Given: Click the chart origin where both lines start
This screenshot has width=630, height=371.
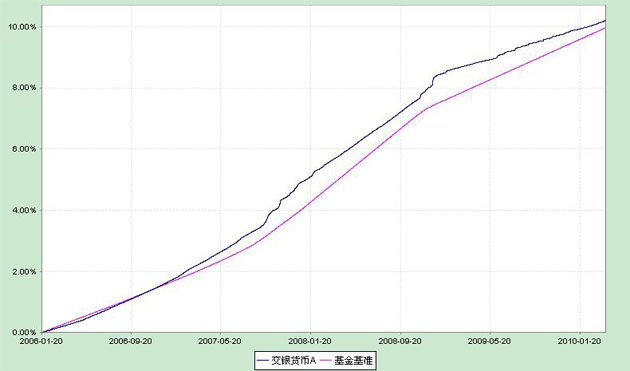Looking at the screenshot, I should pos(42,332).
